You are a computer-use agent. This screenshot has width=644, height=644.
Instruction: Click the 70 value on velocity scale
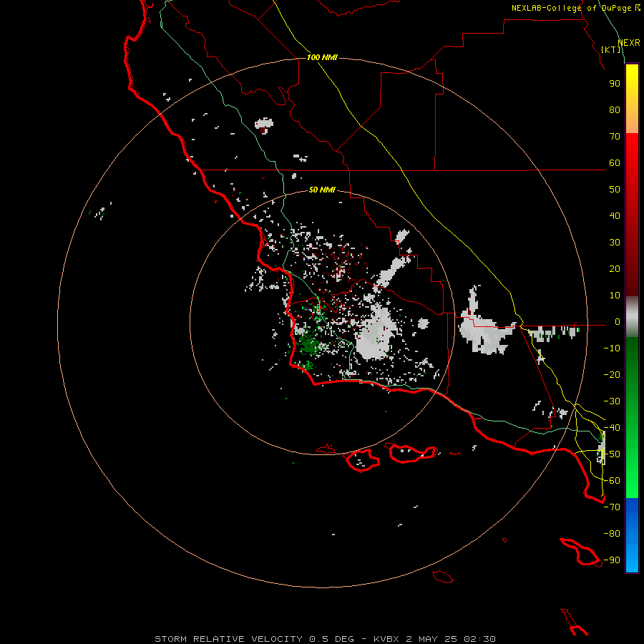pos(615,137)
